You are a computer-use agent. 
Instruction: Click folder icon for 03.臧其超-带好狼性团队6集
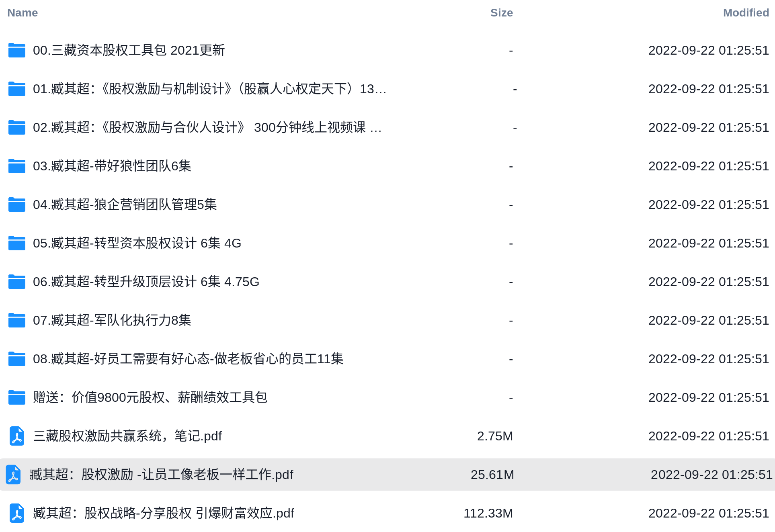coord(17,166)
